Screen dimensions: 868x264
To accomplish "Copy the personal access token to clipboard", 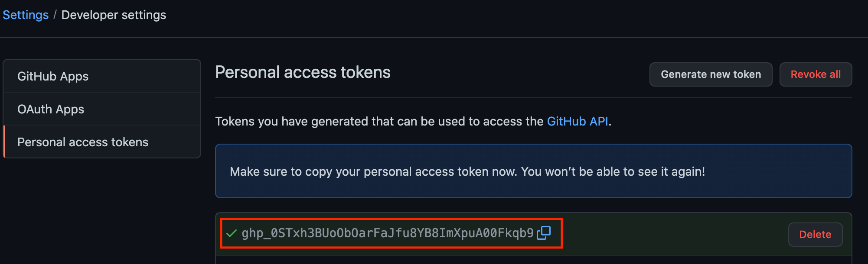I will point(544,233).
